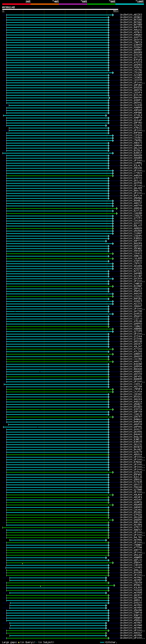Click the yellow large-gap legend triangle
This screenshot has height=644, width=146.
point(19,642)
